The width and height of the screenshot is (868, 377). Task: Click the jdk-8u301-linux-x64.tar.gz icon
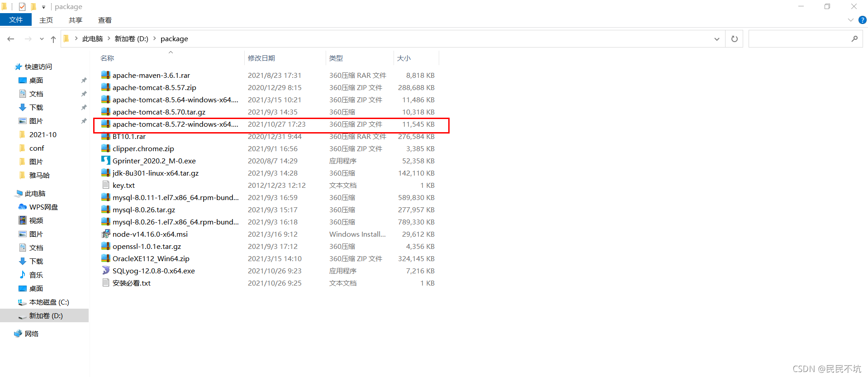tap(105, 173)
